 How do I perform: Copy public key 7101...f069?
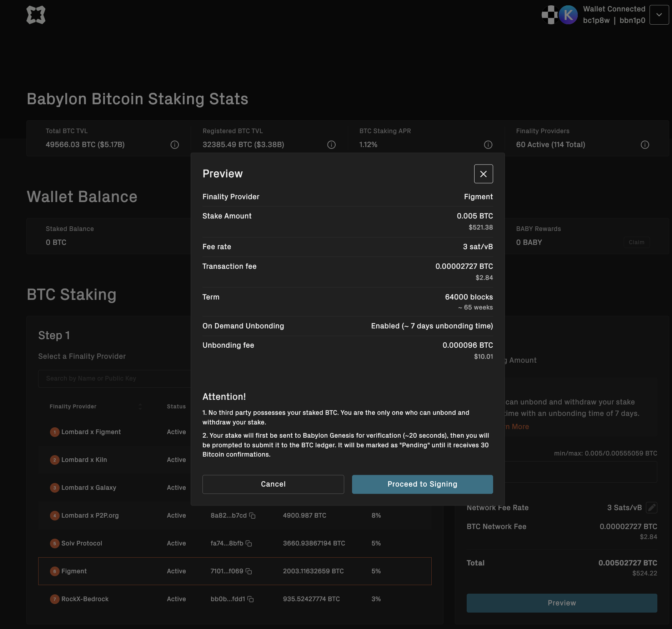click(x=249, y=571)
